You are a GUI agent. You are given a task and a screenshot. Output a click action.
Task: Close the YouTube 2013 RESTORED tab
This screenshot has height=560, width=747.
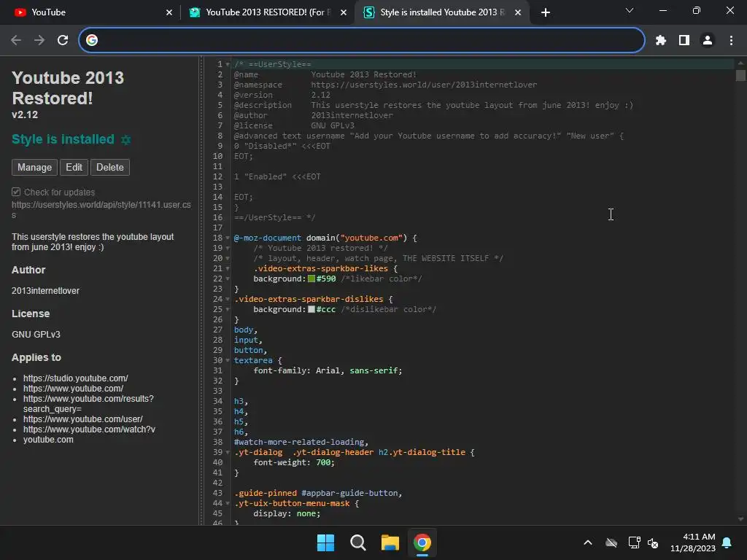(343, 12)
